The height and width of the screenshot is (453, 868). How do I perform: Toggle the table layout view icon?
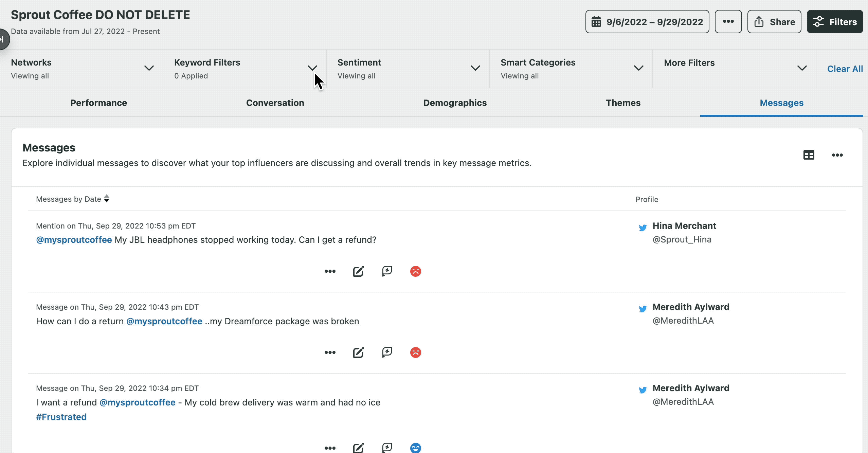click(809, 155)
